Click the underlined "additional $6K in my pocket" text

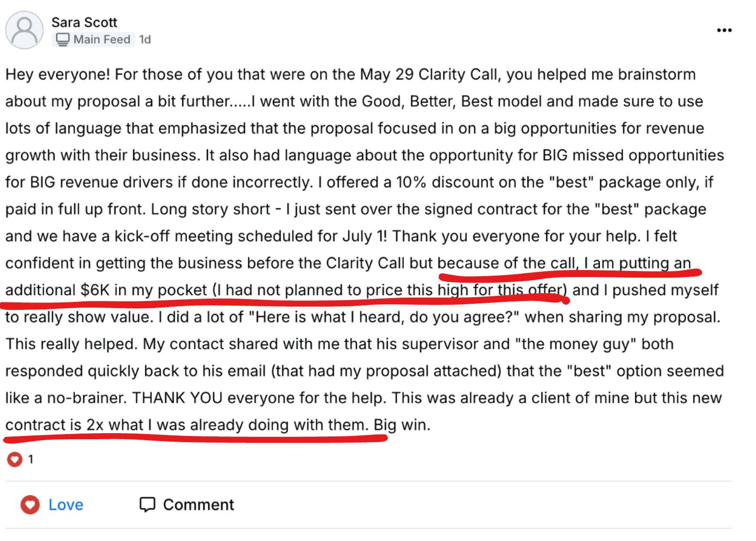(106, 290)
